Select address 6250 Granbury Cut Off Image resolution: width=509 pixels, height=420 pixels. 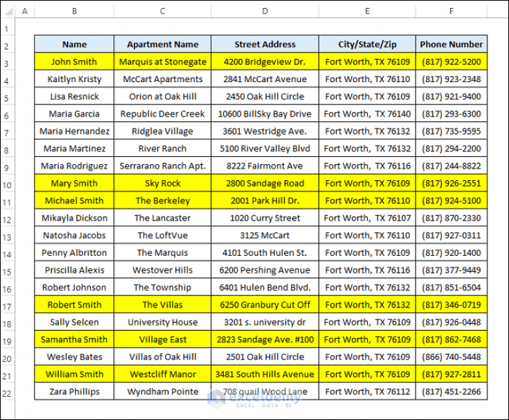tap(265, 305)
